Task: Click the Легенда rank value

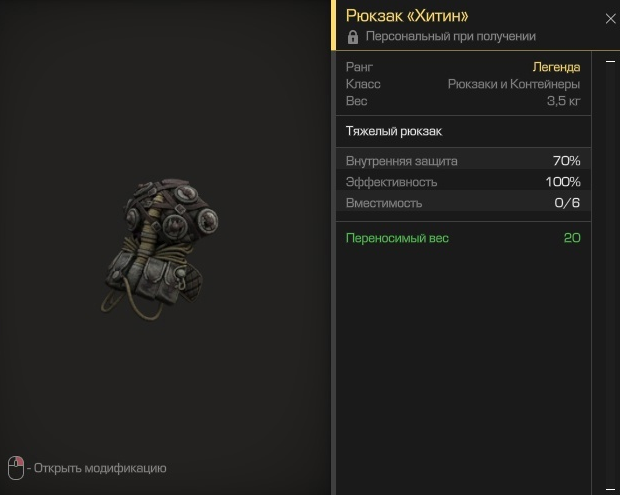Action: 556,67
